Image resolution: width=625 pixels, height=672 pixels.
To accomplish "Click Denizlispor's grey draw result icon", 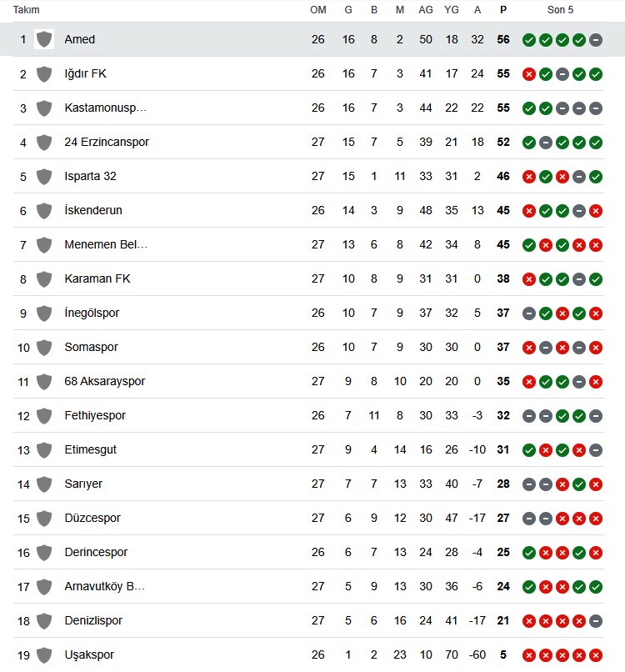I will tap(596, 621).
